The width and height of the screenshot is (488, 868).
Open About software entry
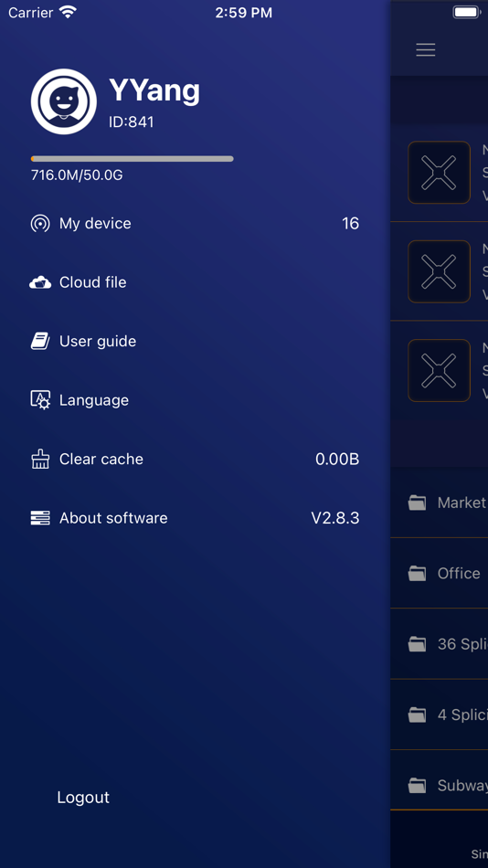point(195,518)
